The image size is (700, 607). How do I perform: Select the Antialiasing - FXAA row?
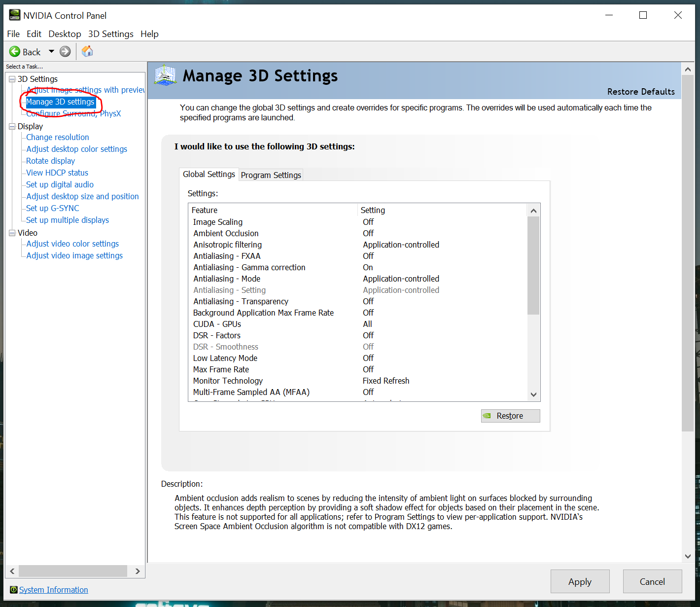pyautogui.click(x=358, y=256)
